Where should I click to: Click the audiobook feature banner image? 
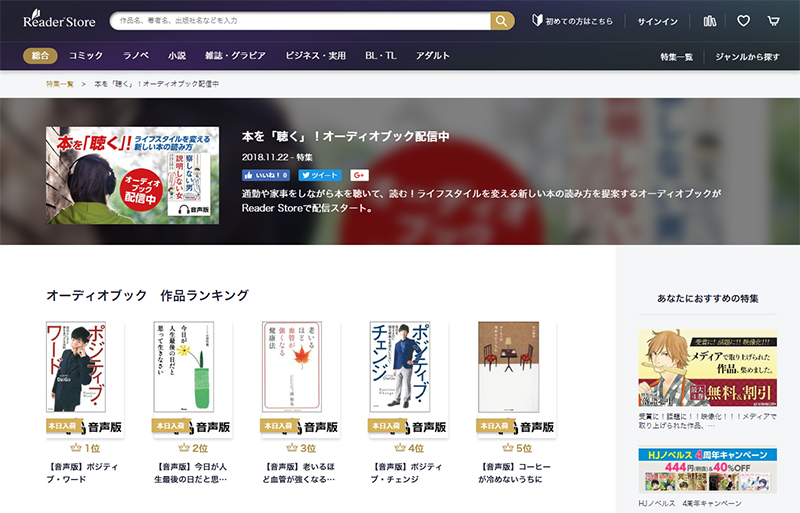point(133,175)
